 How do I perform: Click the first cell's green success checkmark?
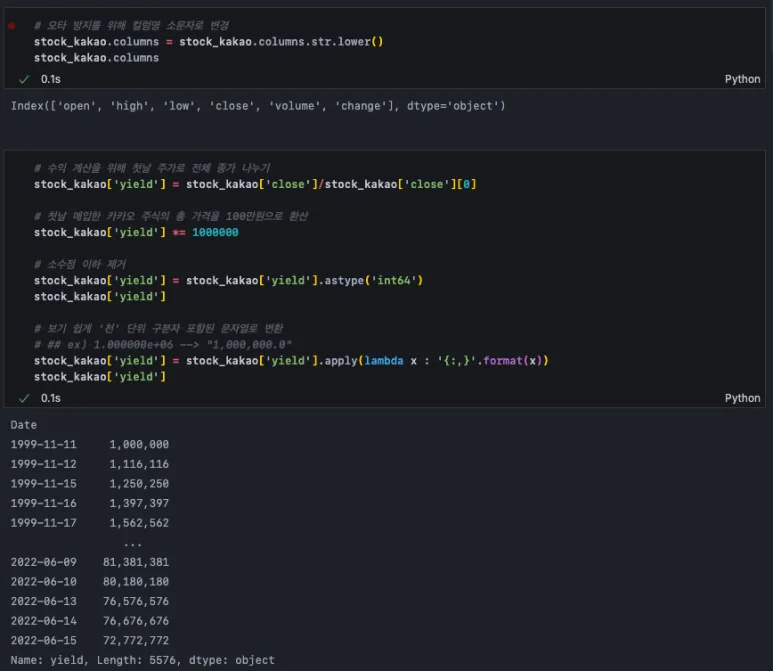pyautogui.click(x=24, y=79)
